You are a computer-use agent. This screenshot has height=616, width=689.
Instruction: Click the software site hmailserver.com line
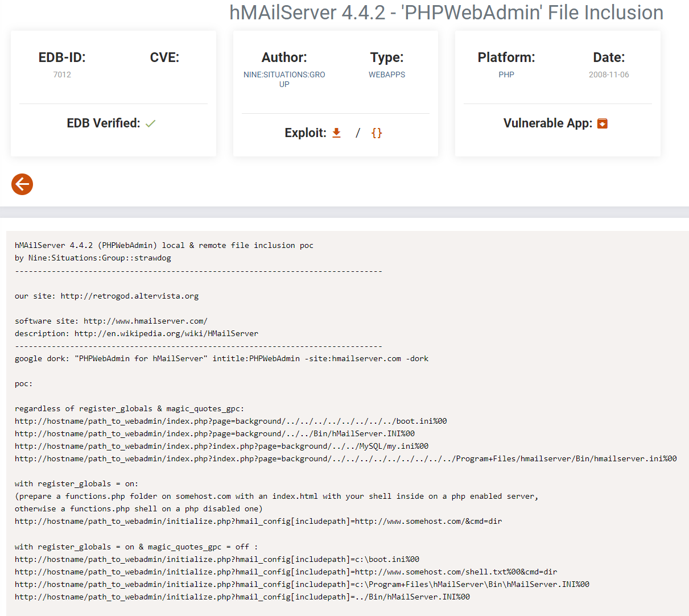tap(111, 321)
